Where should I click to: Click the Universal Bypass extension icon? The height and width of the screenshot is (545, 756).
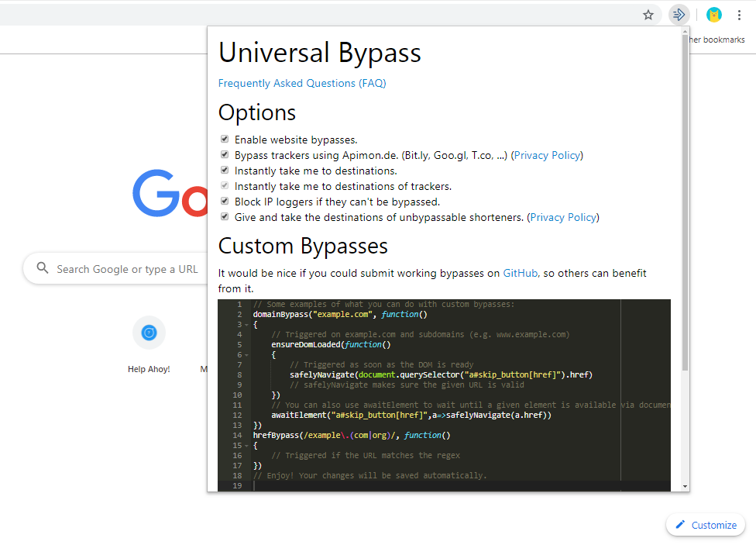tap(679, 15)
